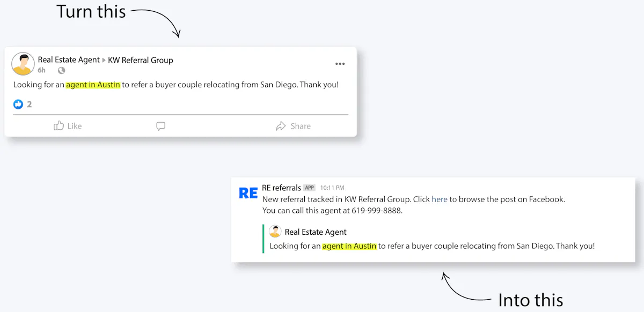Image resolution: width=644 pixels, height=312 pixels.
Task: Click the blue like reaction icon
Action: (x=18, y=104)
